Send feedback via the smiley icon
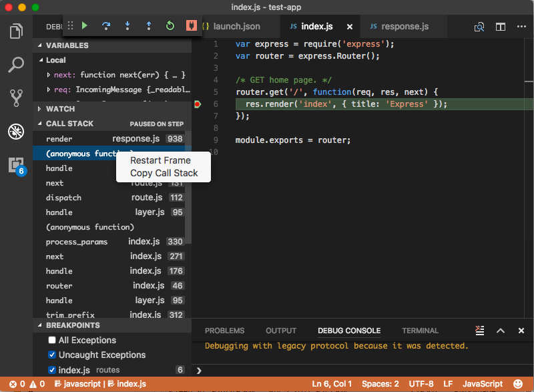The height and width of the screenshot is (392, 534). click(x=518, y=384)
